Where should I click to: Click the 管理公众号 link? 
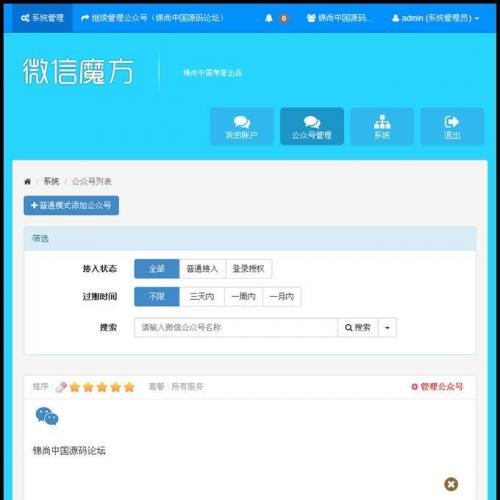pyautogui.click(x=437, y=387)
